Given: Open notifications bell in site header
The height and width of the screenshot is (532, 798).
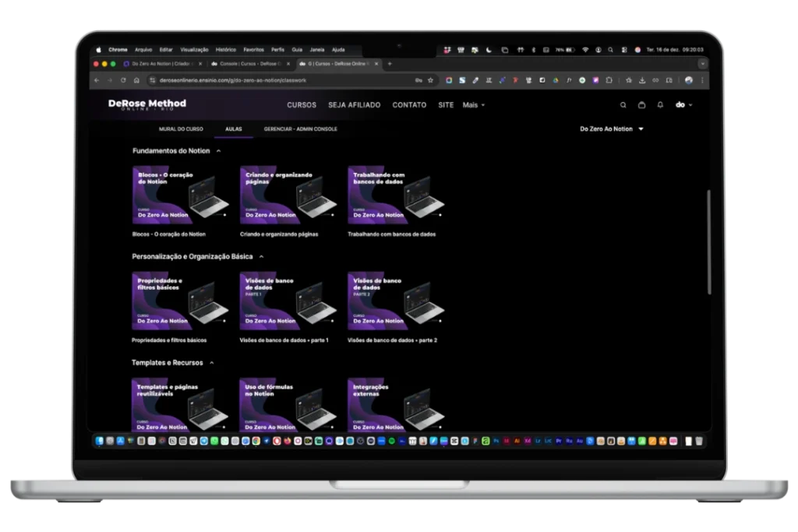Looking at the screenshot, I should 660,105.
